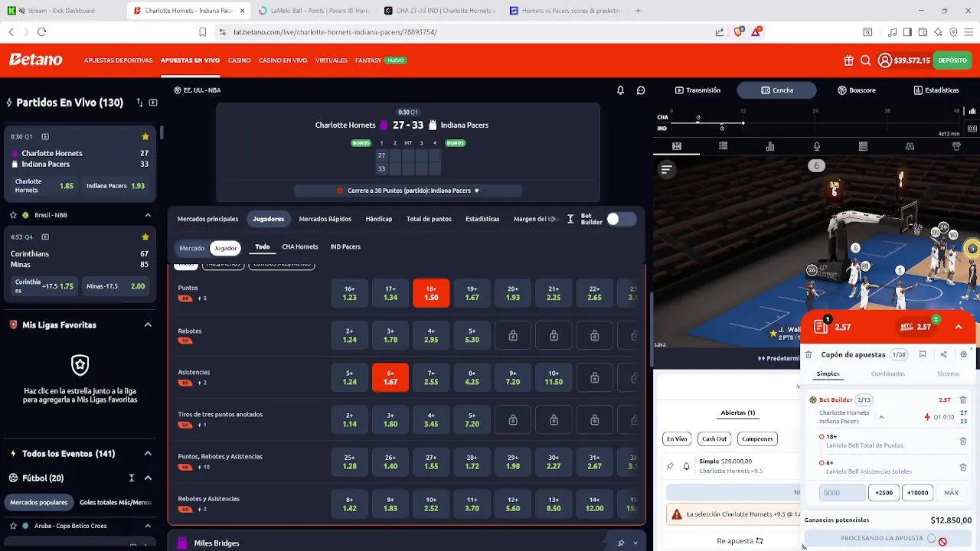Filter players by IND Pacers
This screenshot has width=980, height=551.
[345, 247]
